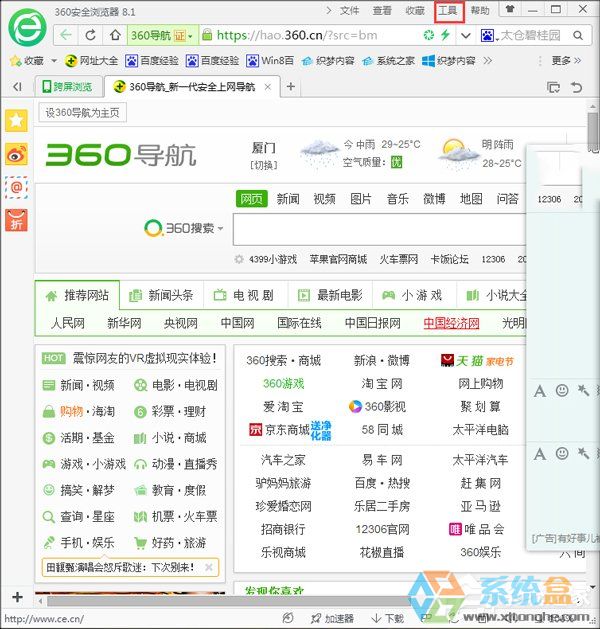Viewport: 600px width, 629px height.
Task: Click the green lightning speed mode icon
Action: (x=445, y=35)
